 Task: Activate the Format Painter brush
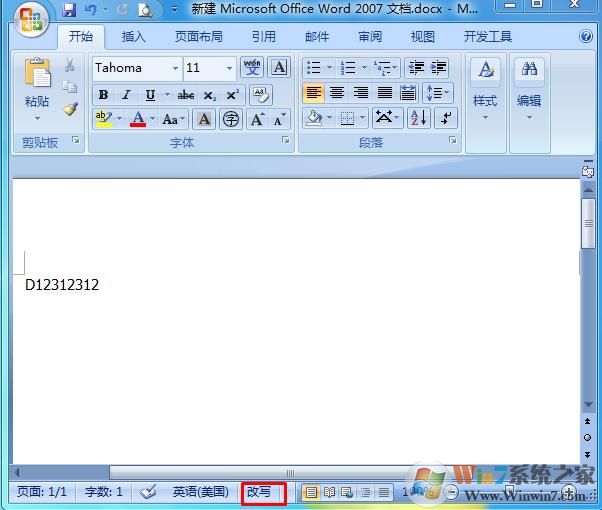71,109
